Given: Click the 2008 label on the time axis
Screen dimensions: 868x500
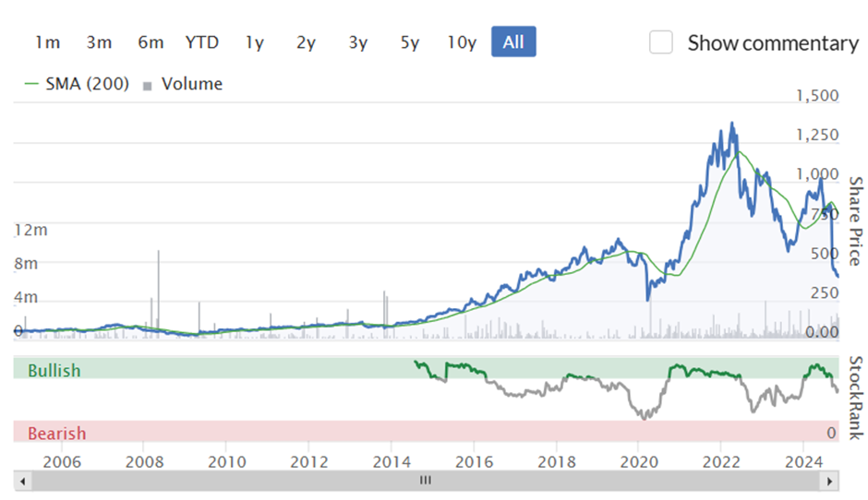Looking at the screenshot, I should tap(144, 462).
